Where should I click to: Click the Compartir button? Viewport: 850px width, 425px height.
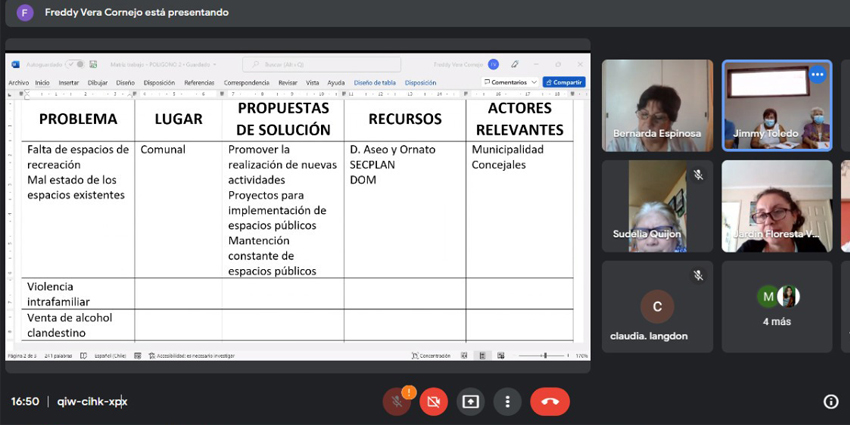(x=564, y=83)
